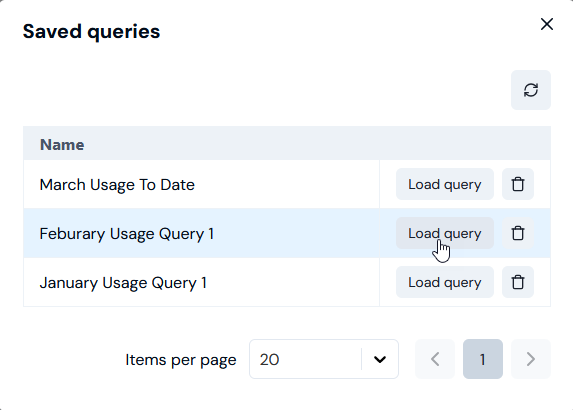Go to the previous page of results
Image resolution: width=573 pixels, height=410 pixels.
[435, 359]
